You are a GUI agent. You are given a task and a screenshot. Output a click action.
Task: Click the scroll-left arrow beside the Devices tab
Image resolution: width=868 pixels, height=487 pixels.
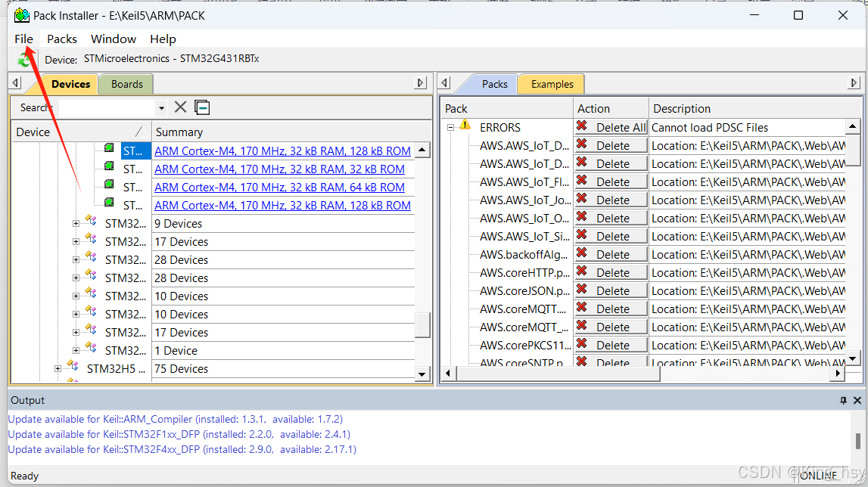point(15,83)
